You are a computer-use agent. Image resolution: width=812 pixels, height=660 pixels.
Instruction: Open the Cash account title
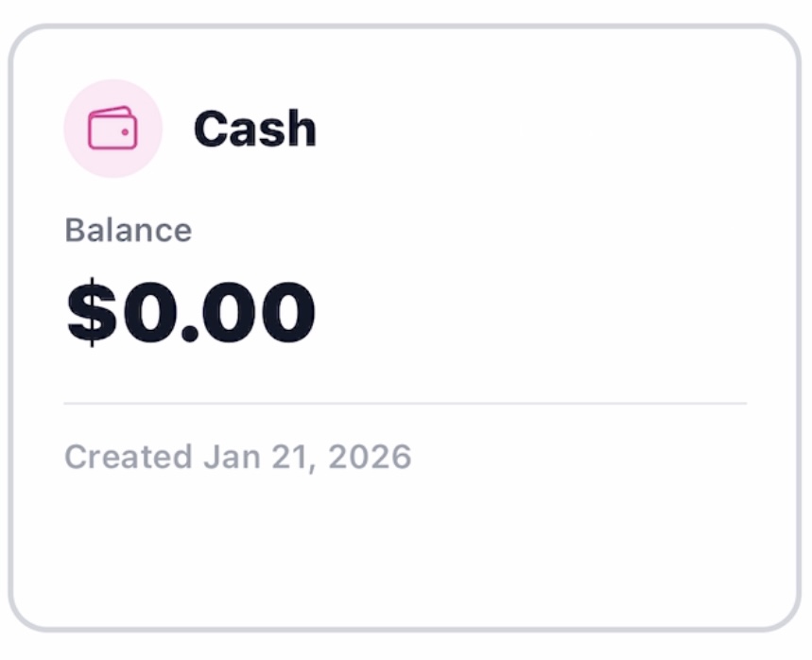click(x=254, y=129)
